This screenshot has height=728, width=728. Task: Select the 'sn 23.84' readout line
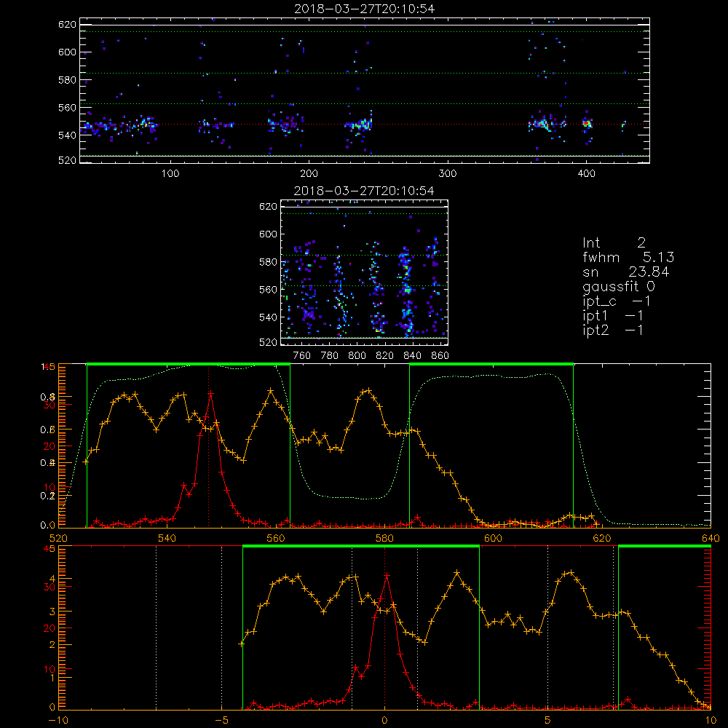click(626, 272)
